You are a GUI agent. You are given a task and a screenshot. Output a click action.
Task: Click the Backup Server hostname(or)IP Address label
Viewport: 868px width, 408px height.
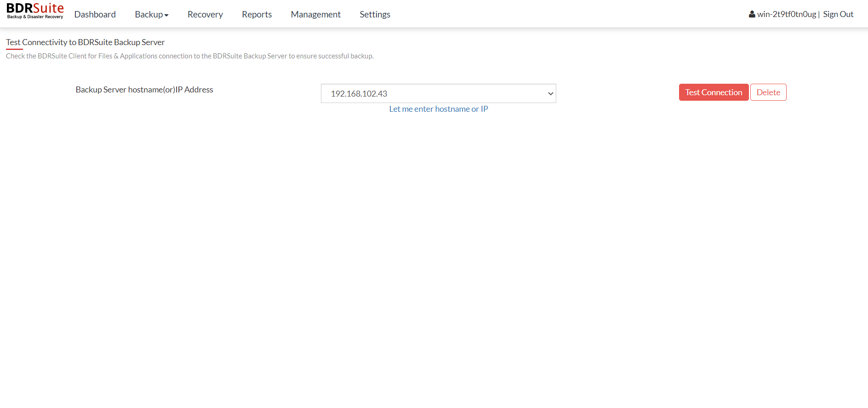(x=144, y=90)
